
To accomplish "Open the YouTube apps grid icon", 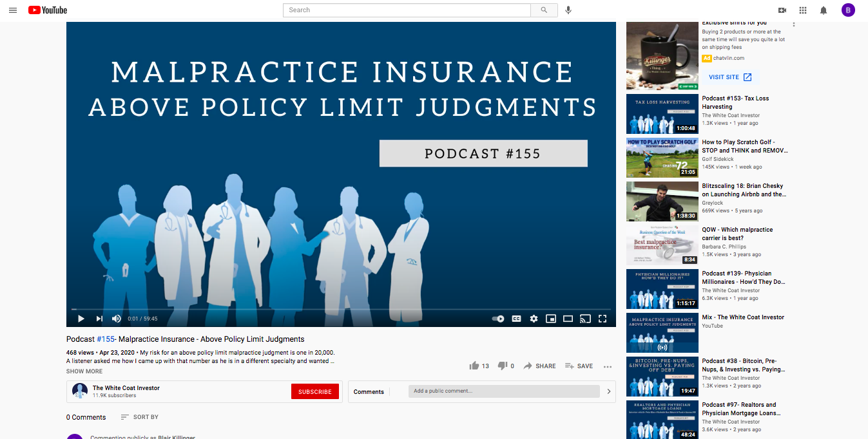I will [x=803, y=10].
